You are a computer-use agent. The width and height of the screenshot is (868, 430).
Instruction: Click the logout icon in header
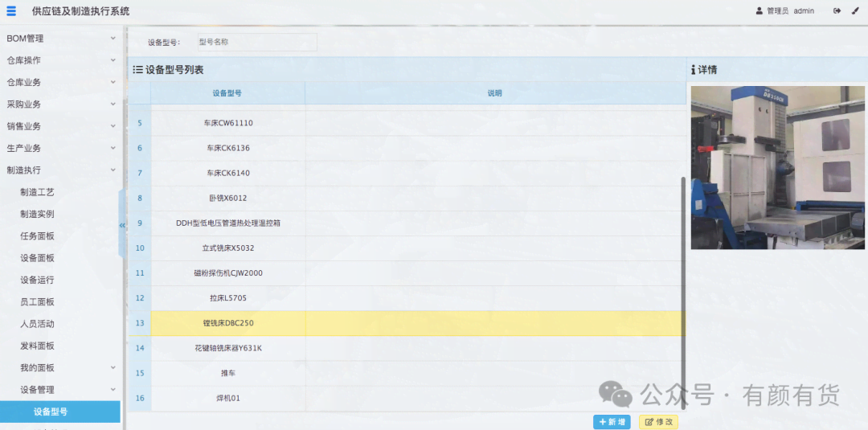coord(837,11)
